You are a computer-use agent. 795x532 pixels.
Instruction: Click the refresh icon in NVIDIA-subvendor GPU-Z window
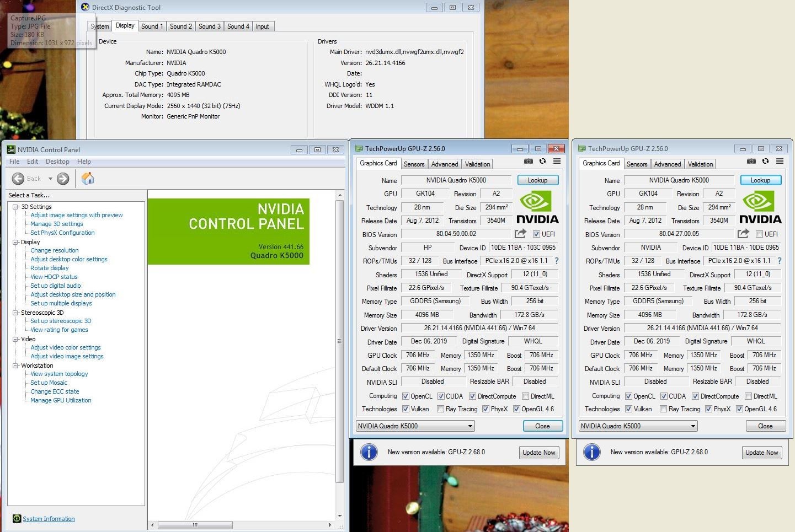(765, 162)
